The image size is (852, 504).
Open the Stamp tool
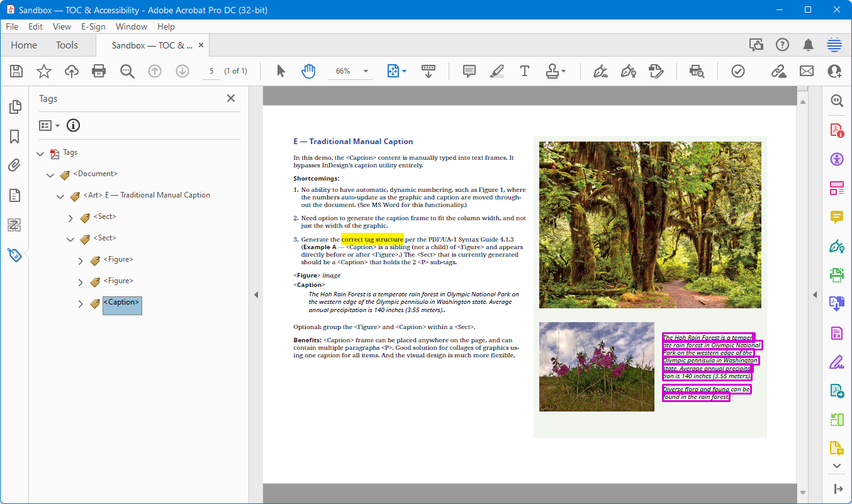[x=552, y=70]
